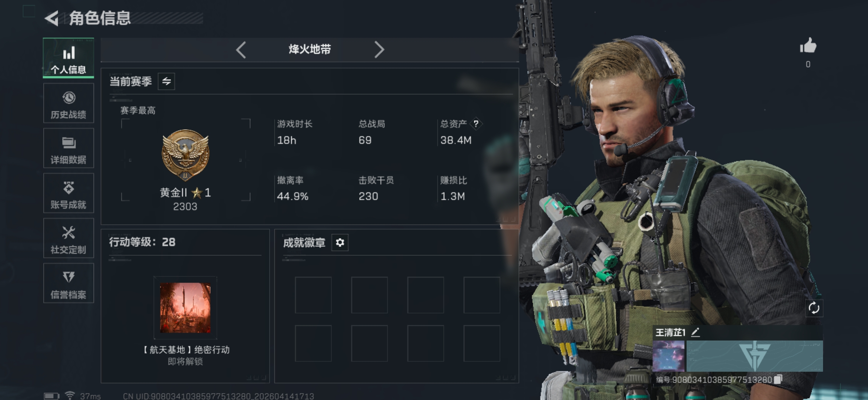Click the 航天基地 绝密行动 thumbnail
This screenshot has height=400, width=868.
[185, 308]
